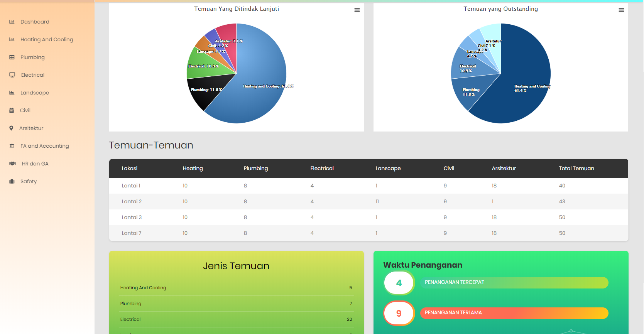Open Temuan yang Outstanding chart menu

point(621,10)
